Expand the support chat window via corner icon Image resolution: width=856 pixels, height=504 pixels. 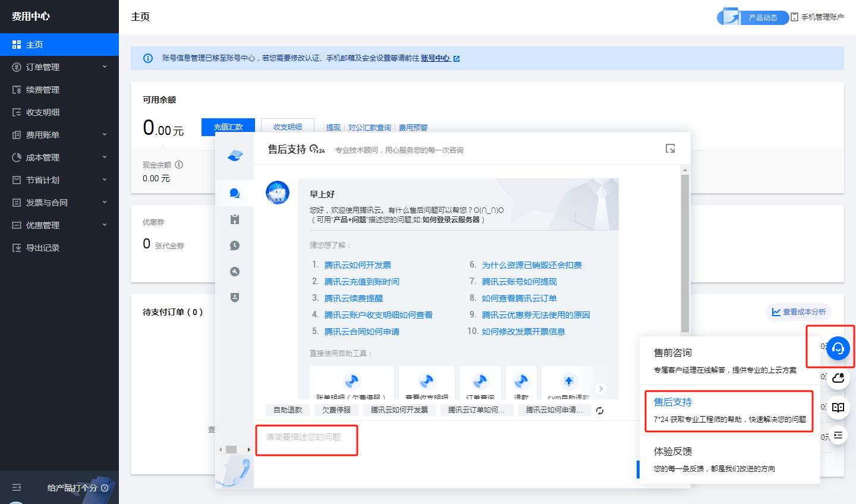click(x=670, y=149)
